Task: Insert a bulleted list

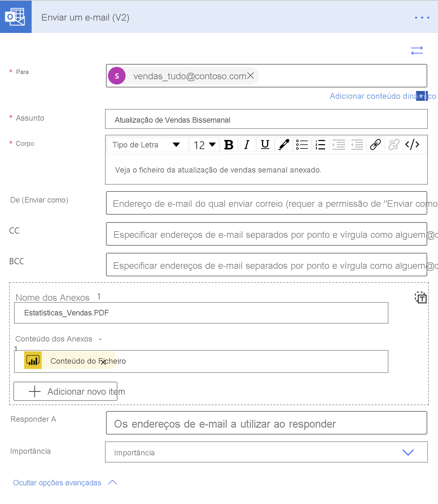Action: 302,145
